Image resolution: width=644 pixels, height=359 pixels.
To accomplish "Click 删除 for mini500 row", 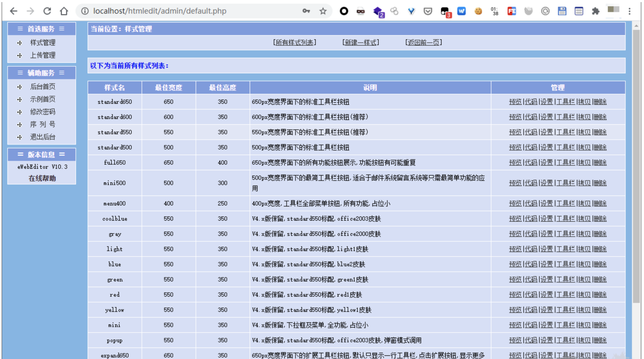I will tap(600, 183).
